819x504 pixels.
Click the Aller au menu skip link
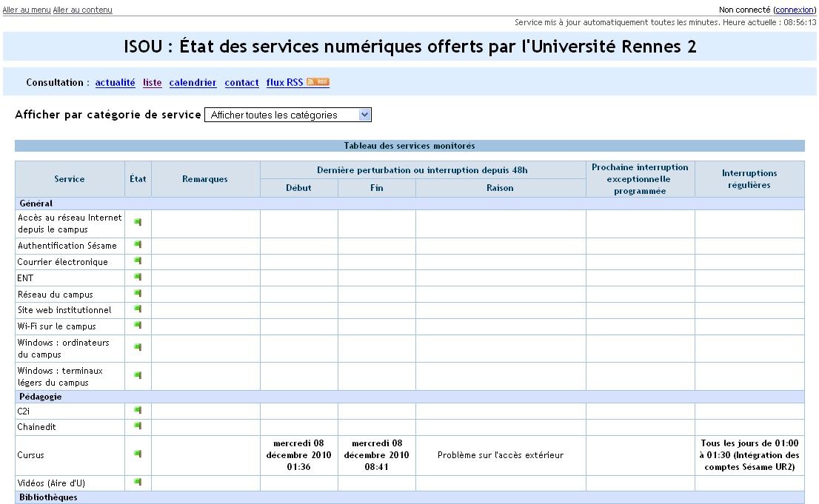[27, 10]
